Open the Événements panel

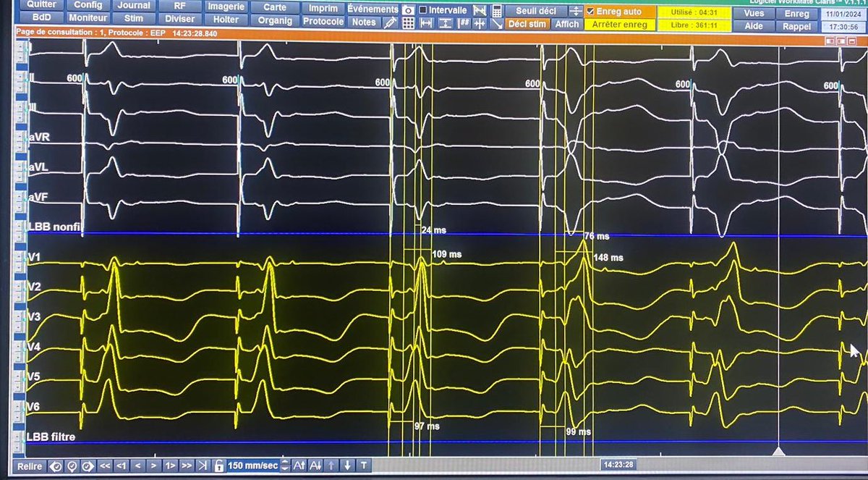[x=373, y=9]
